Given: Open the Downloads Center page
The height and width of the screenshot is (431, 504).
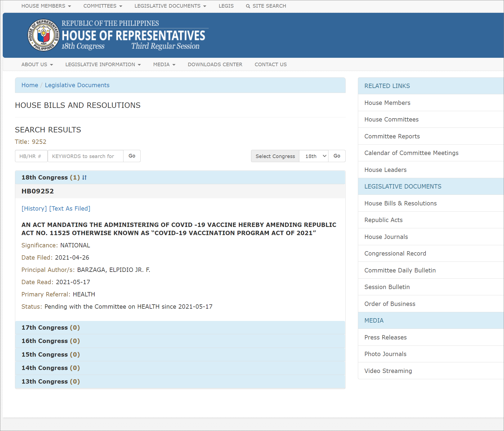Looking at the screenshot, I should [x=215, y=65].
